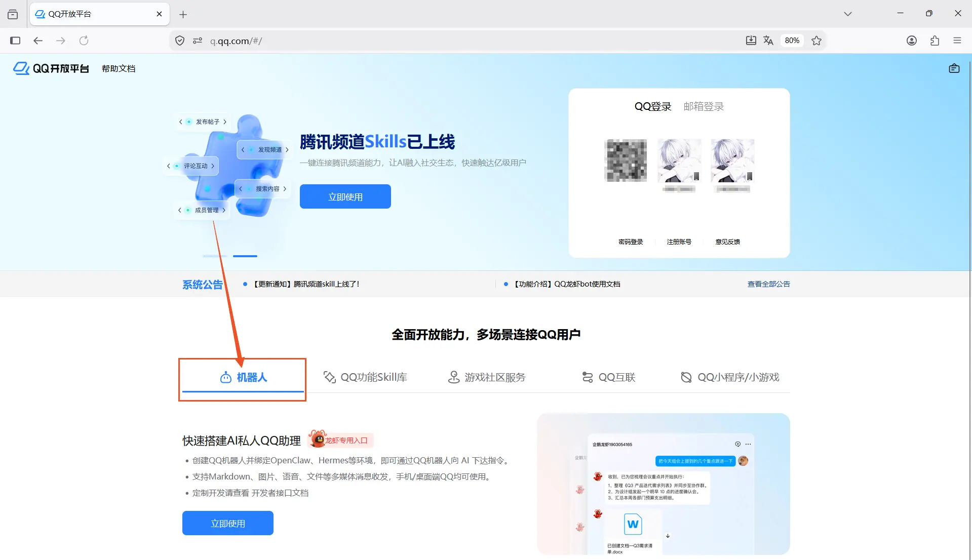The image size is (972, 560).
Task: Click right chevron on 搜索内容 chip
Action: point(285,188)
